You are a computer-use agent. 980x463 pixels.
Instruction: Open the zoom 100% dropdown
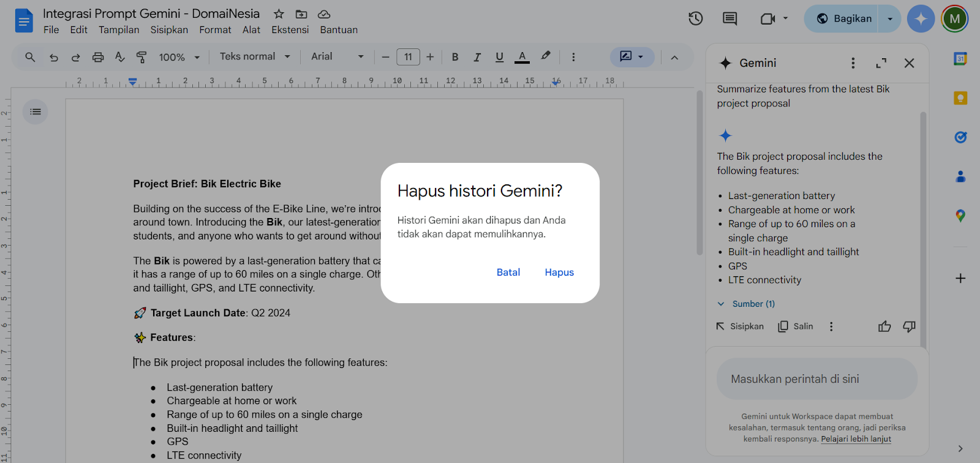click(x=179, y=57)
